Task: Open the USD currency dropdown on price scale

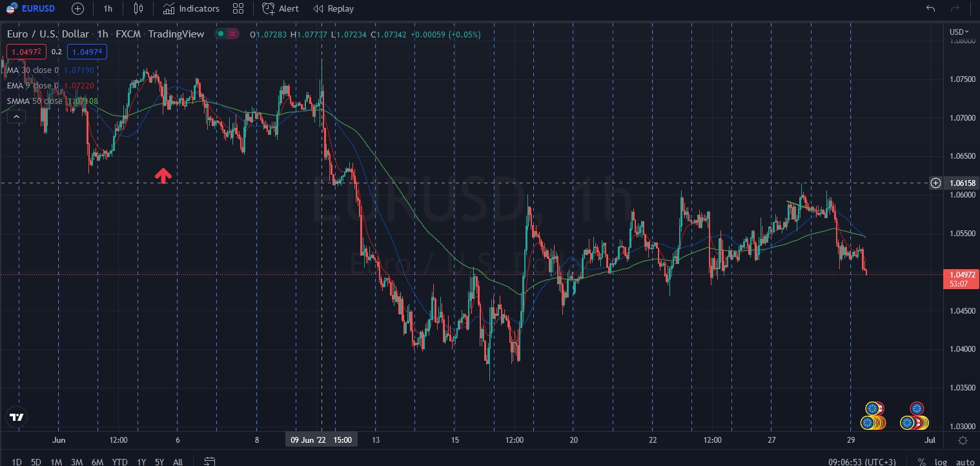Action: pyautogui.click(x=958, y=32)
